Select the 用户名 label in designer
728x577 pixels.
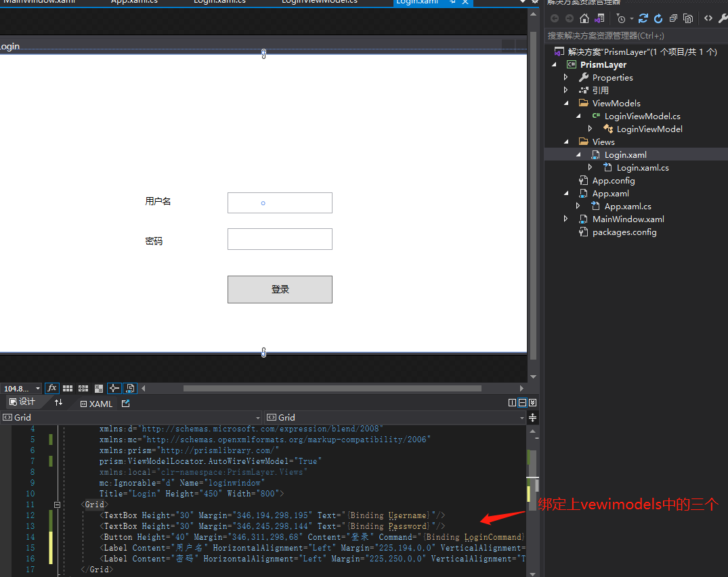point(158,201)
